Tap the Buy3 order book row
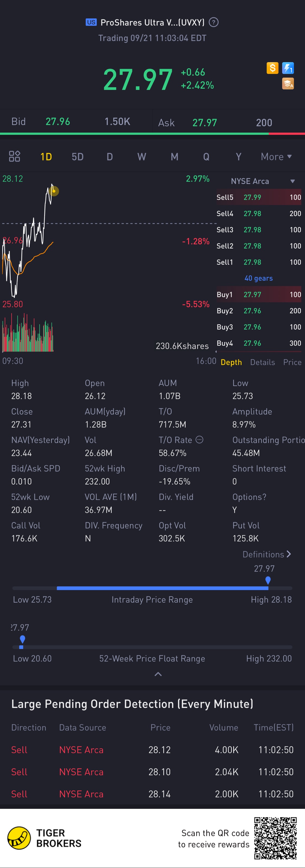Viewport: 305px width, 868px height. [x=259, y=327]
